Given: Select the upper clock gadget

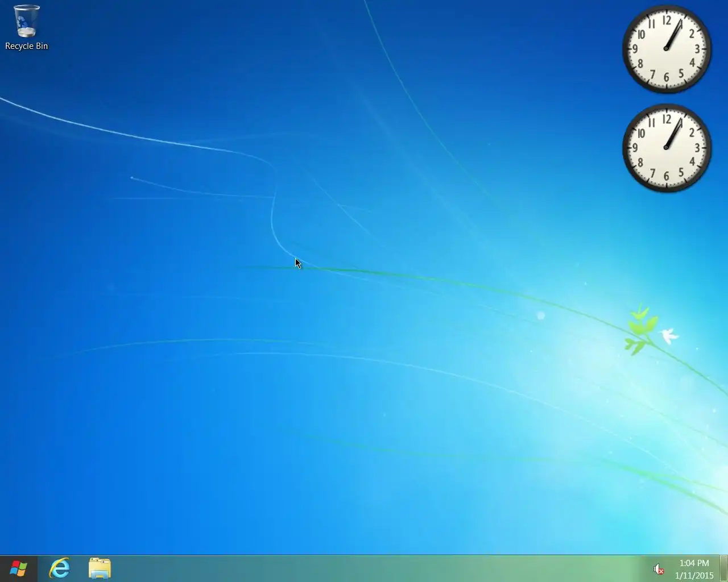Looking at the screenshot, I should pyautogui.click(x=667, y=49).
